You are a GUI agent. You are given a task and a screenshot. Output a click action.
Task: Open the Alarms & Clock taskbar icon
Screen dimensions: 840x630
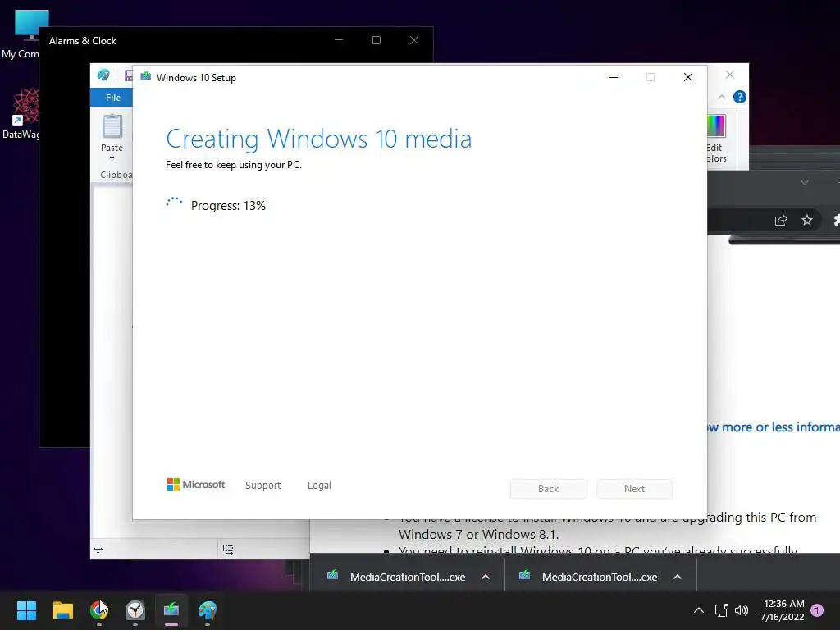[135, 609]
